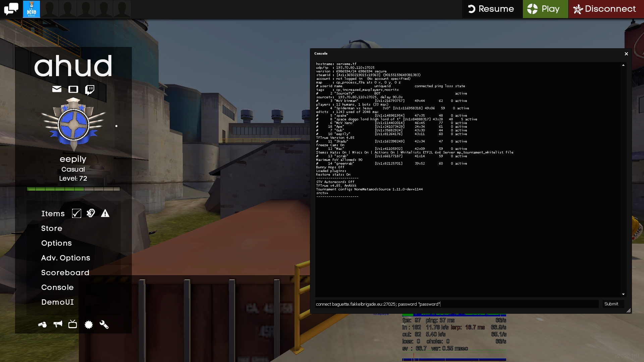This screenshot has height=362, width=644.
Task: Click the rectangle screen icon under ahud
Action: (x=73, y=89)
